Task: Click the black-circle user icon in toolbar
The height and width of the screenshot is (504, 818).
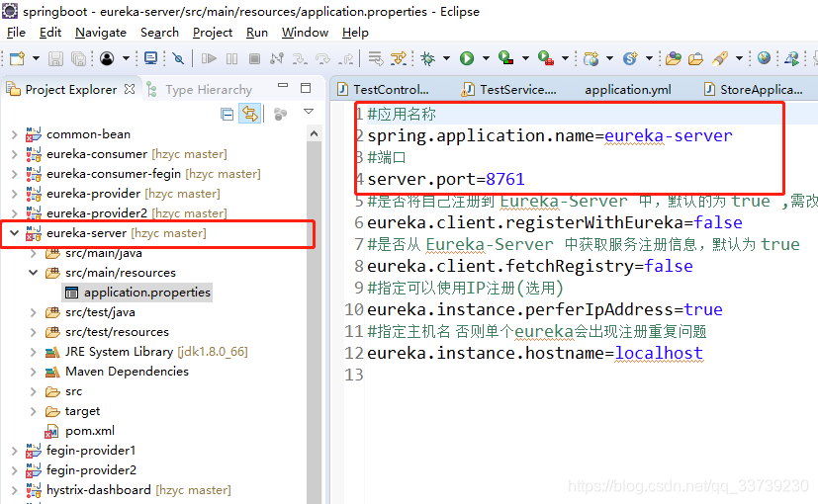Action: 107,58
